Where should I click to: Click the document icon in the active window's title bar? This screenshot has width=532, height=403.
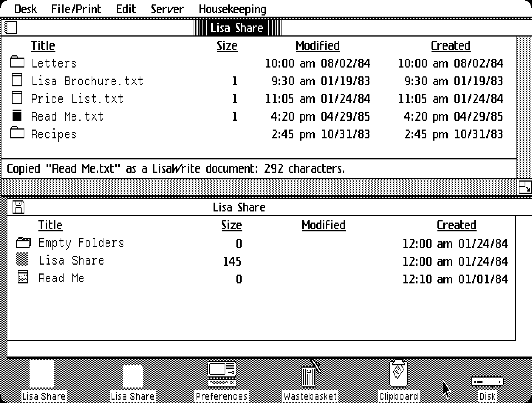pyautogui.click(x=11, y=28)
